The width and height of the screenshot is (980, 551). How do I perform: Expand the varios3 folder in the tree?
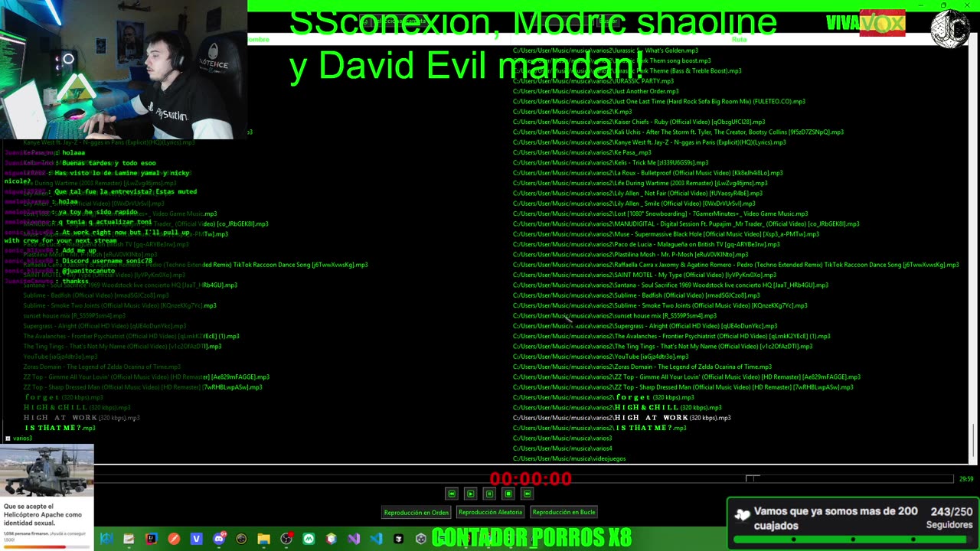coord(8,439)
